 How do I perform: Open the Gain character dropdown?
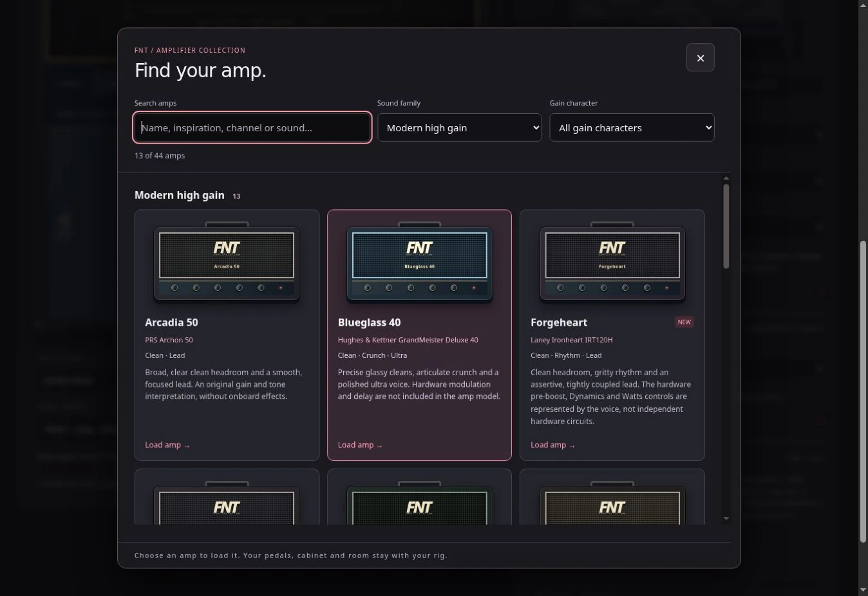(x=632, y=127)
